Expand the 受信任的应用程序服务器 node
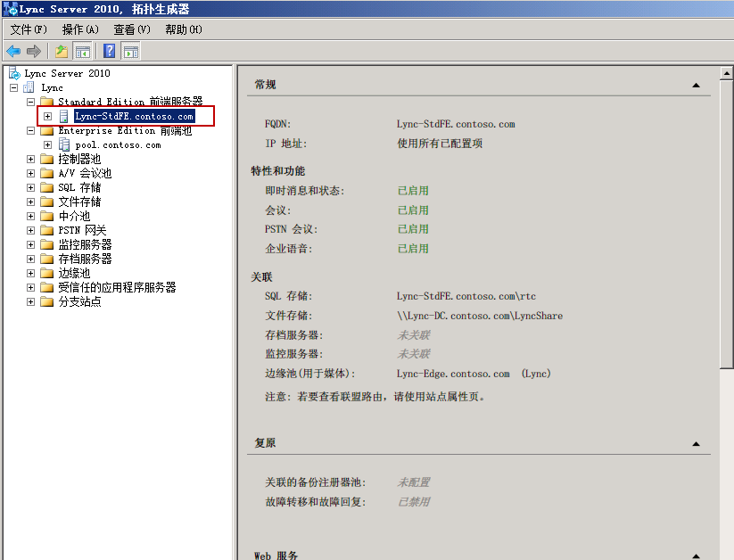Screen dimensions: 734x560 31,287
